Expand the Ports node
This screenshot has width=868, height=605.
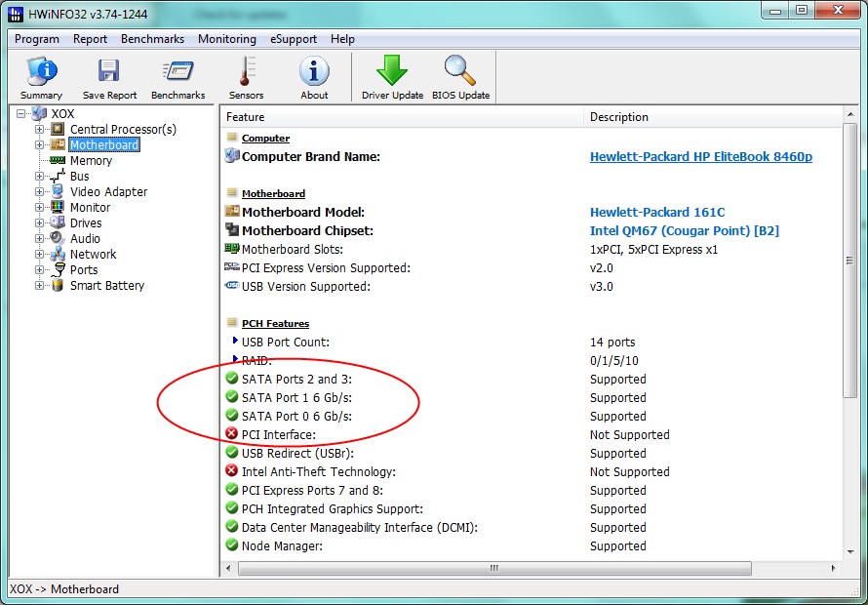coord(39,270)
